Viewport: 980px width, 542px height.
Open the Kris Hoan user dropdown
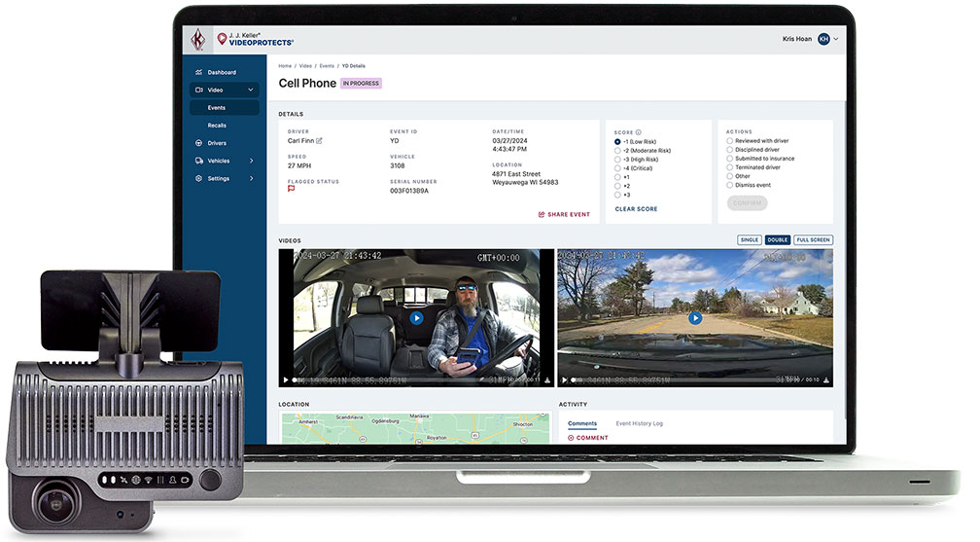[x=836, y=39]
